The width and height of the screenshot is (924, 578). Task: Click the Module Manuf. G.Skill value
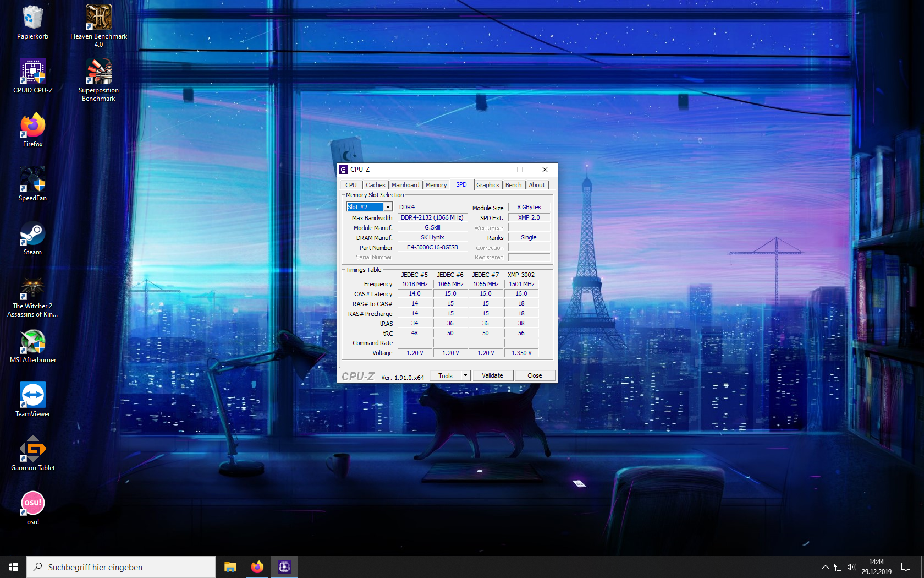432,228
